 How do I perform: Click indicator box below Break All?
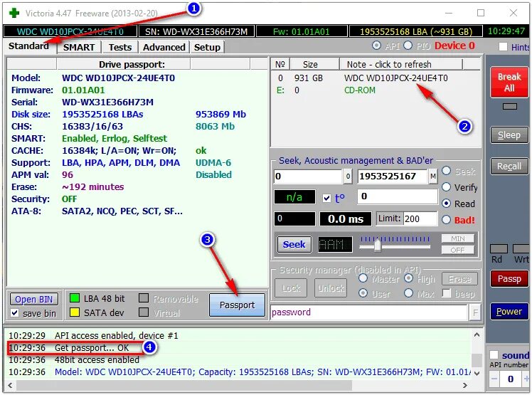[510, 107]
